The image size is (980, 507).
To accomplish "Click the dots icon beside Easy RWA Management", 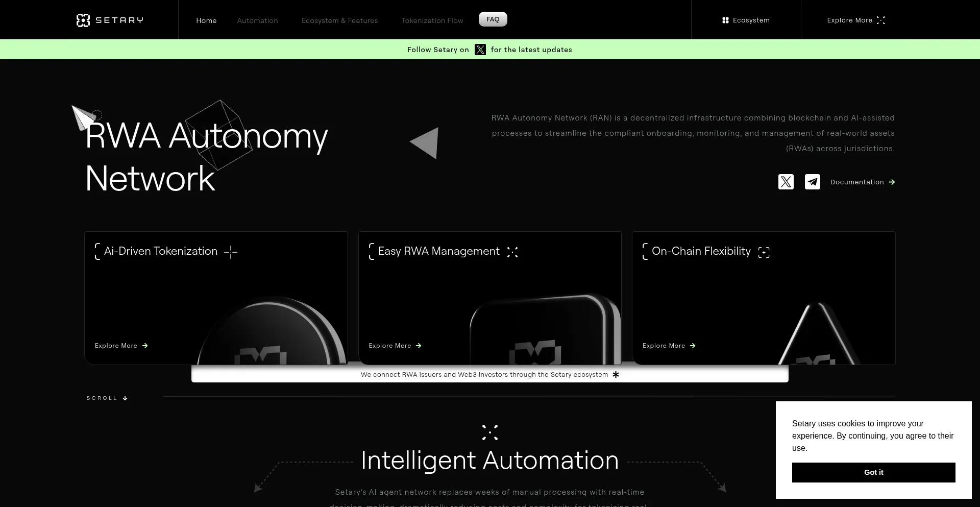I will pyautogui.click(x=512, y=252).
